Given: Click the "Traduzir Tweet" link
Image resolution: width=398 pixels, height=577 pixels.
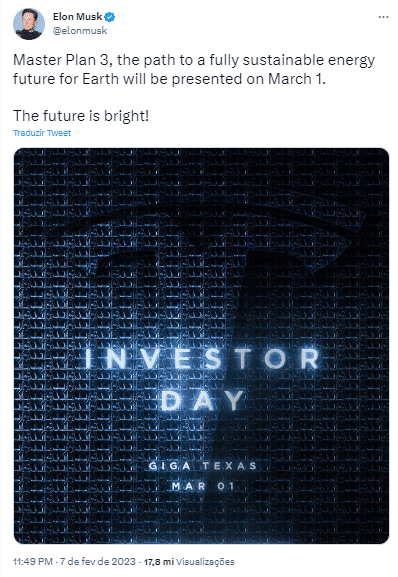Looking at the screenshot, I should click(42, 133).
